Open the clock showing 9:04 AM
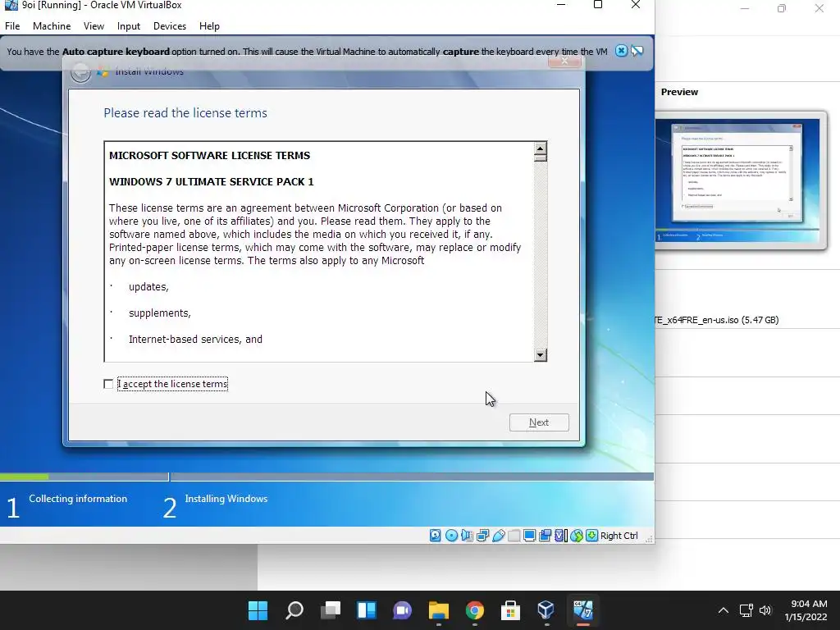 tap(806, 610)
